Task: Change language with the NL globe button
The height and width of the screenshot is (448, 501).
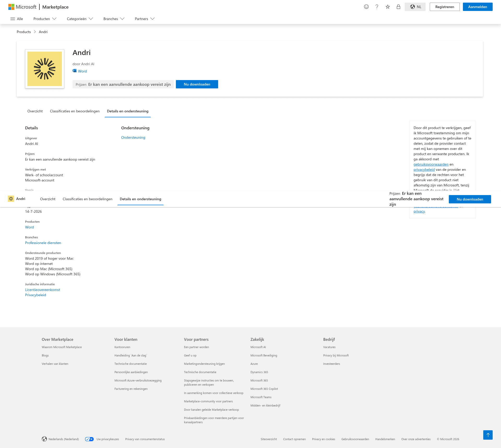Action: point(415,7)
